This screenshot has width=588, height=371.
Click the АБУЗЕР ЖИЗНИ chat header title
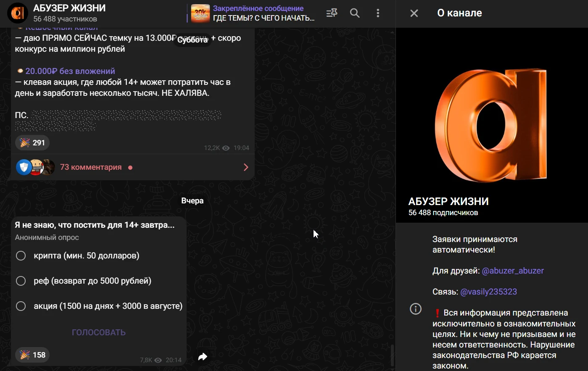coord(69,8)
